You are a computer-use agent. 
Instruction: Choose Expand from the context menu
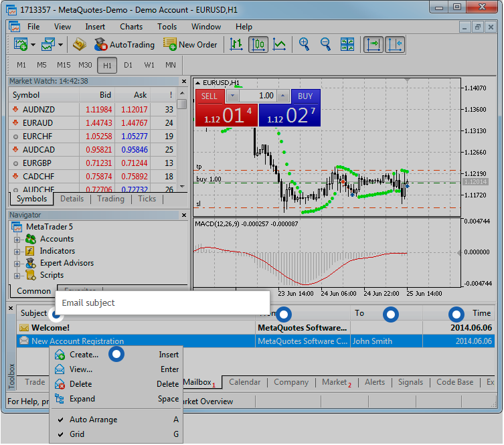[x=116, y=399]
